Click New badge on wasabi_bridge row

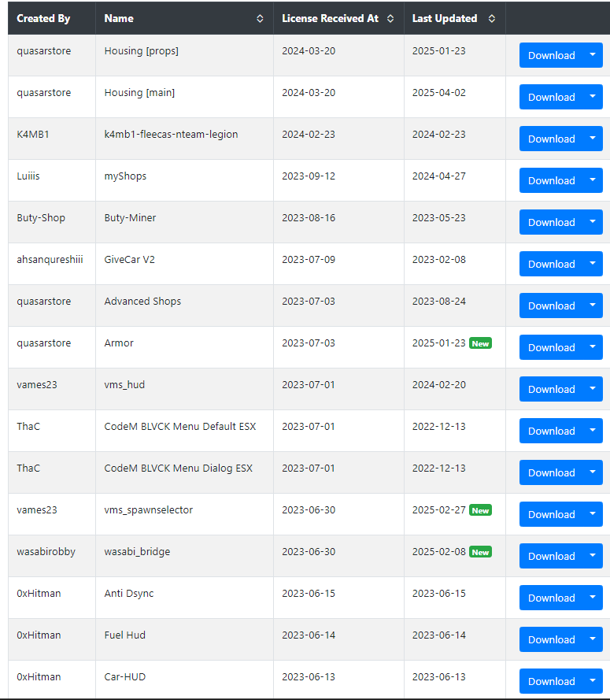coord(480,552)
